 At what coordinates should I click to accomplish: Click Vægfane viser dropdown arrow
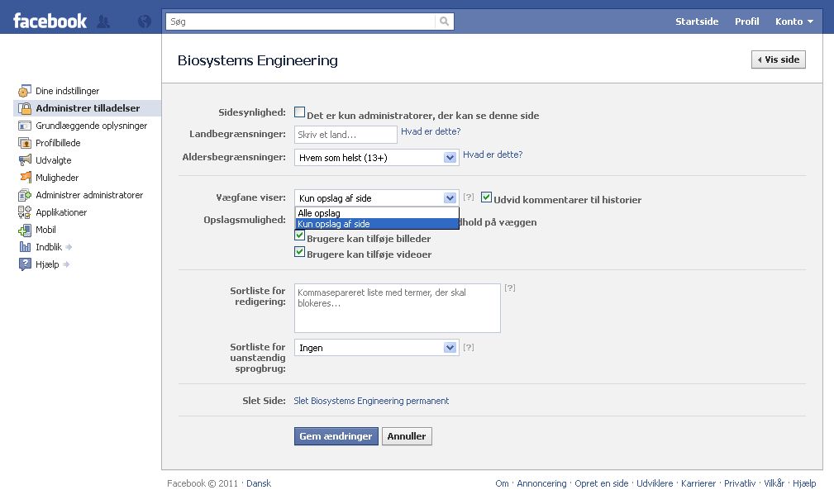click(x=450, y=198)
